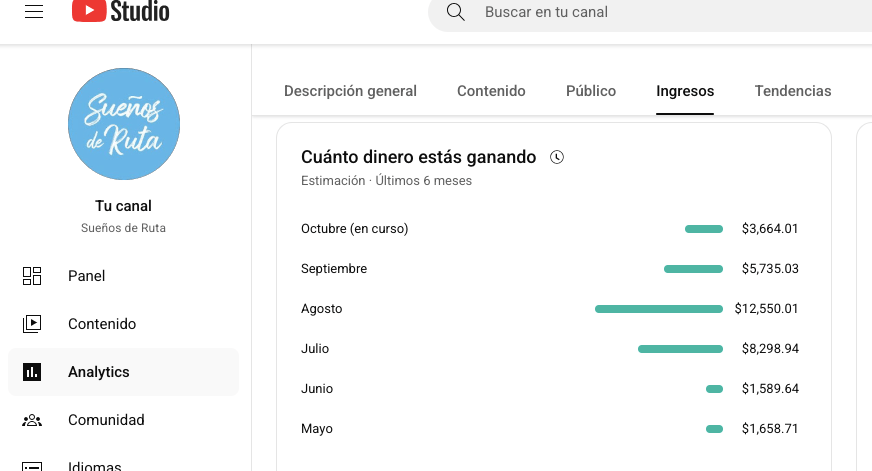
Task: Open Comunidad in the sidebar
Action: pos(123,420)
